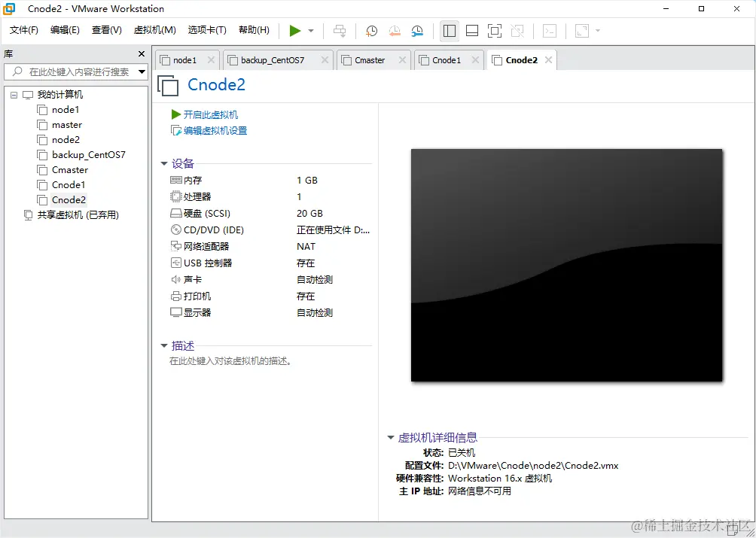Select Cnode1 in the library tree
Image resolution: width=756 pixels, height=538 pixels.
(69, 184)
